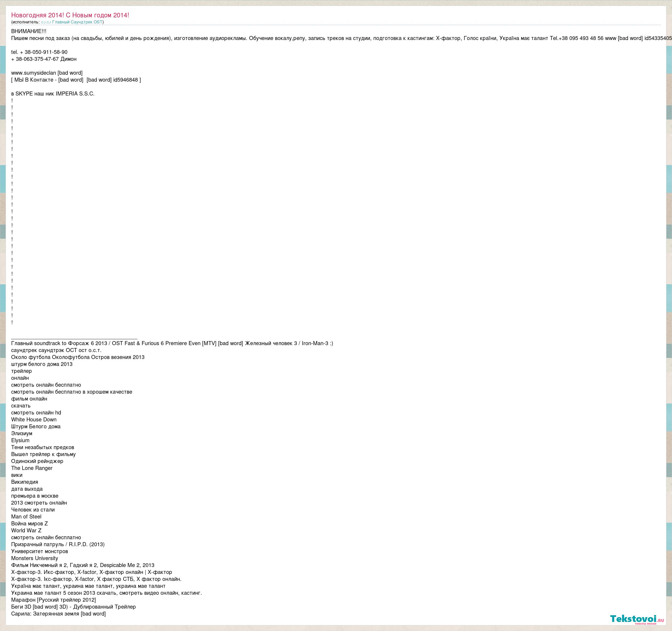Click the Сарила: Затерянная земля line
The width and height of the screenshot is (672, 631).
[58, 613]
